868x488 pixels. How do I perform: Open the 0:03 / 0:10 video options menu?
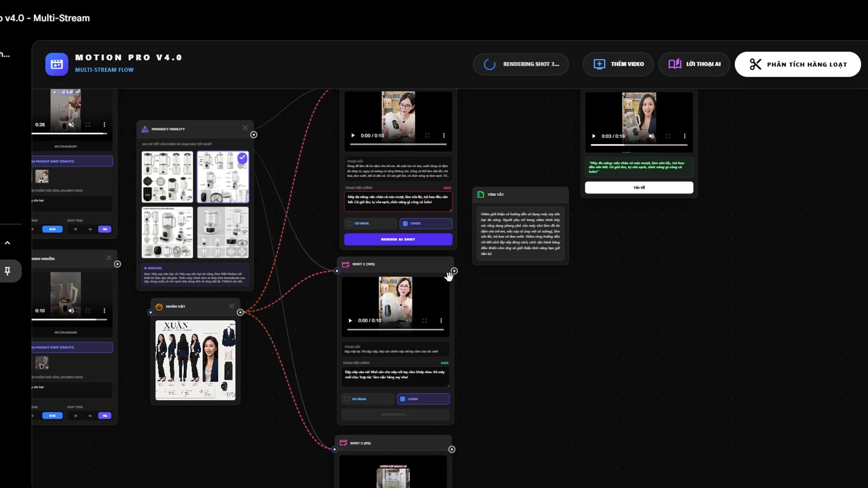coord(685,136)
